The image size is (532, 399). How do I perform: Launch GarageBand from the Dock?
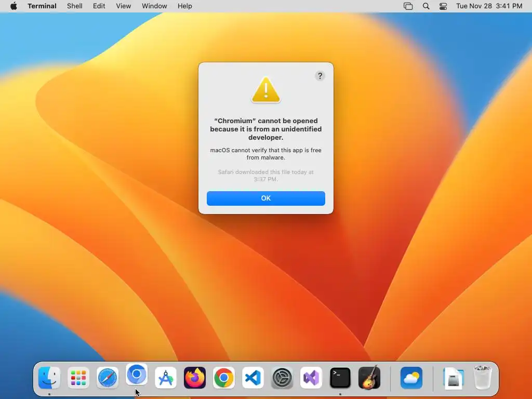[369, 378]
